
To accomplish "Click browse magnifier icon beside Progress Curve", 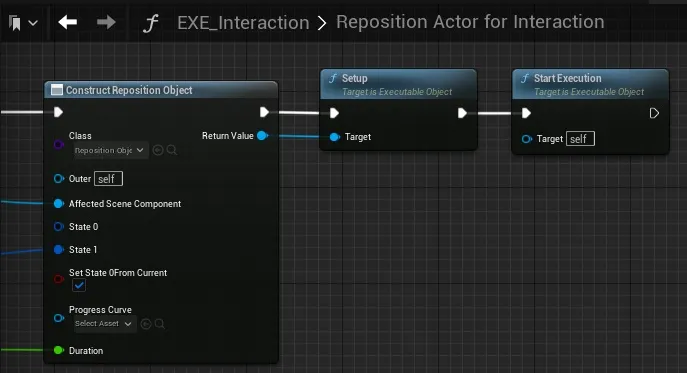I will [160, 324].
